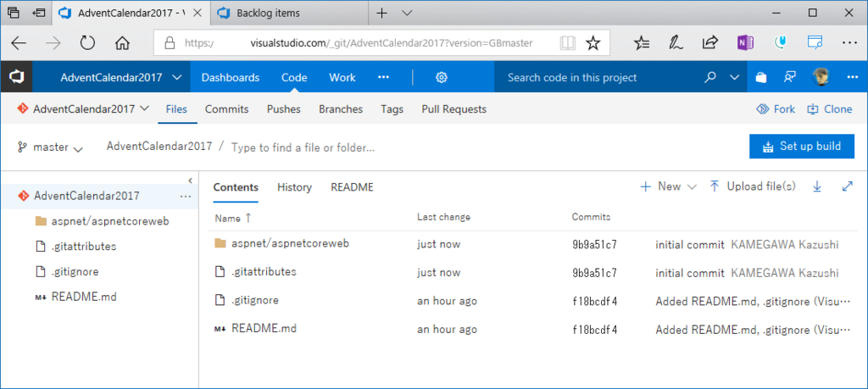The height and width of the screenshot is (389, 868).
Task: Open more hubs ellipsis in navigation
Action: (x=383, y=77)
